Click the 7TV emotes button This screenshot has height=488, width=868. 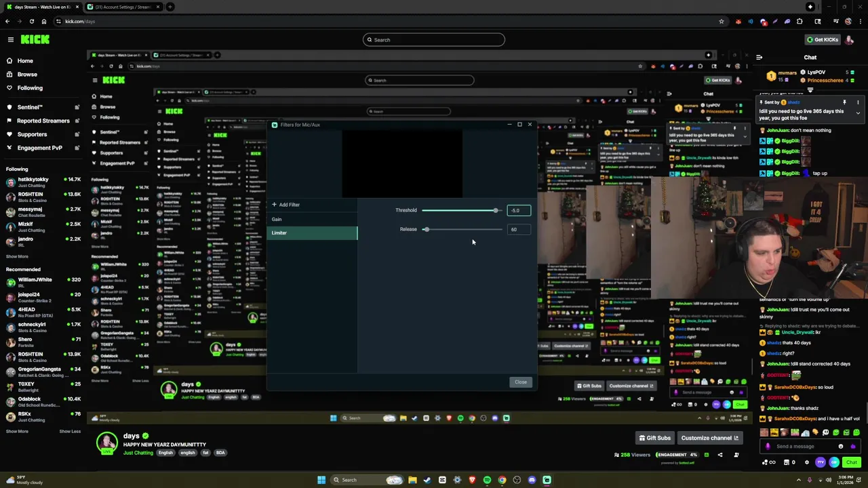pos(821,462)
